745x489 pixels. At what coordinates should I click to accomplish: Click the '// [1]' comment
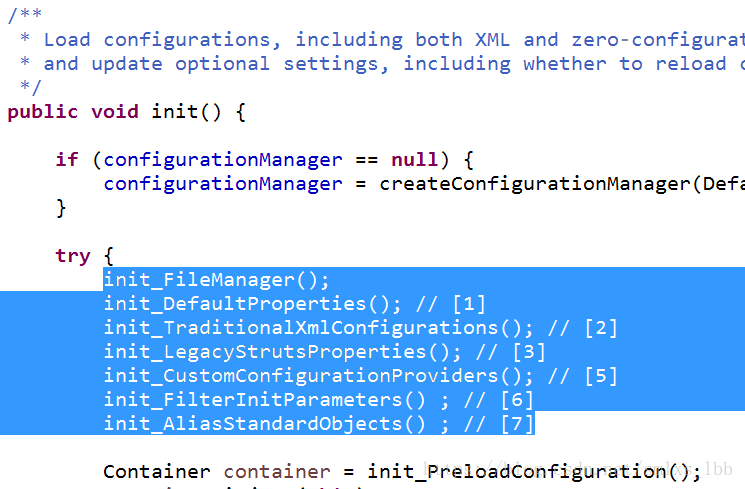pyautogui.click(x=450, y=304)
